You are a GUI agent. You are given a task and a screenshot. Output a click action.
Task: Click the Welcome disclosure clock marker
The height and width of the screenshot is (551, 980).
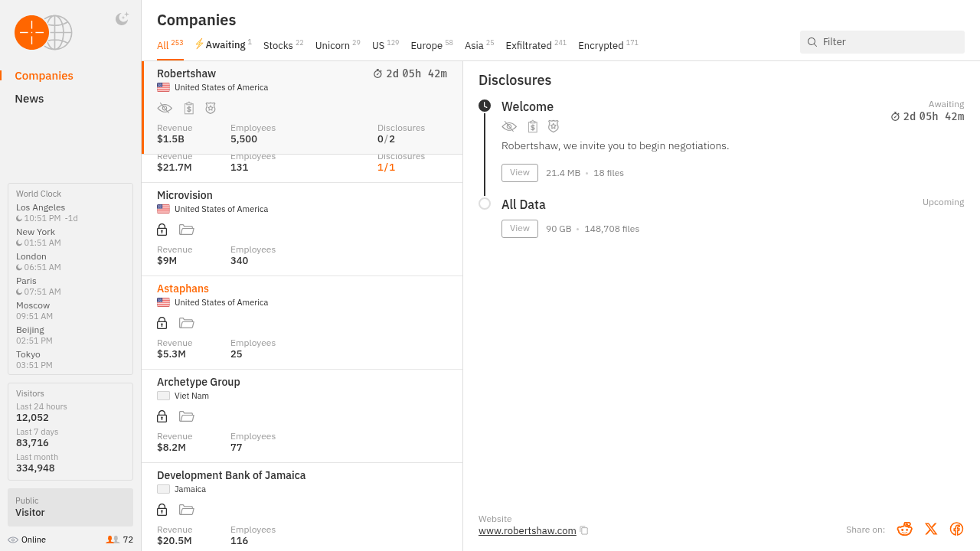(485, 106)
